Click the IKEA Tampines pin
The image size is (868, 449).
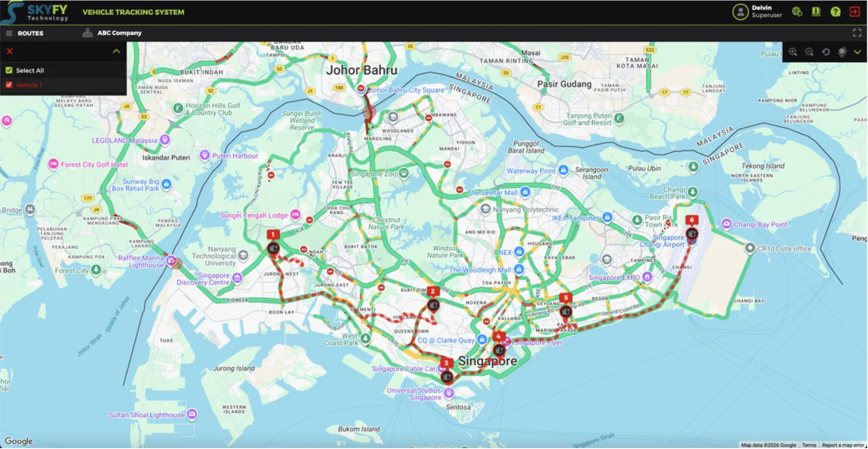click(x=607, y=217)
